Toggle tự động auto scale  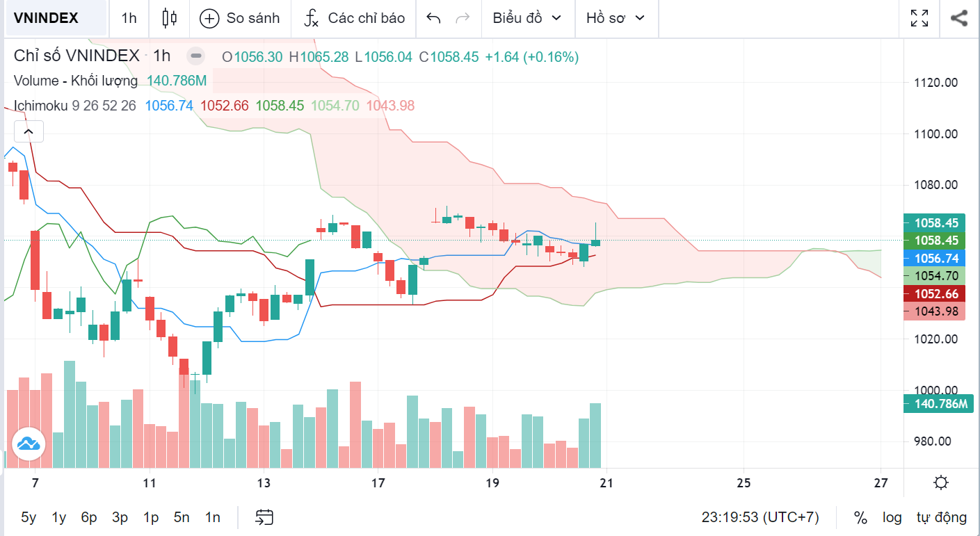coord(942,517)
